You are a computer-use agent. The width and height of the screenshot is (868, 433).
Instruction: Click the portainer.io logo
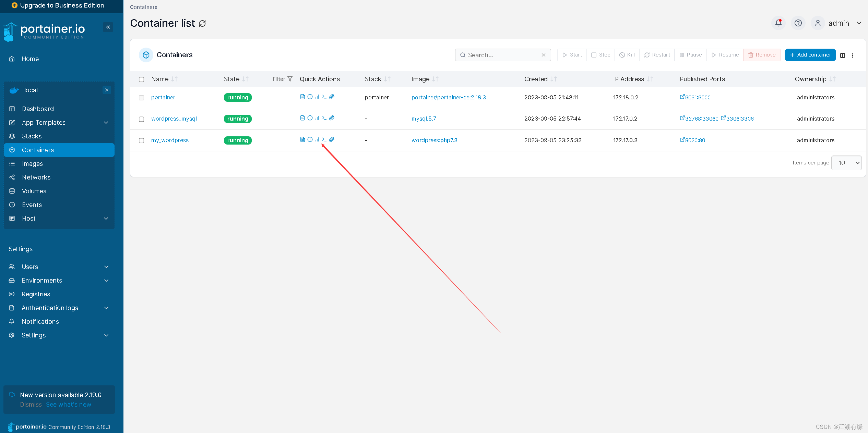point(44,32)
